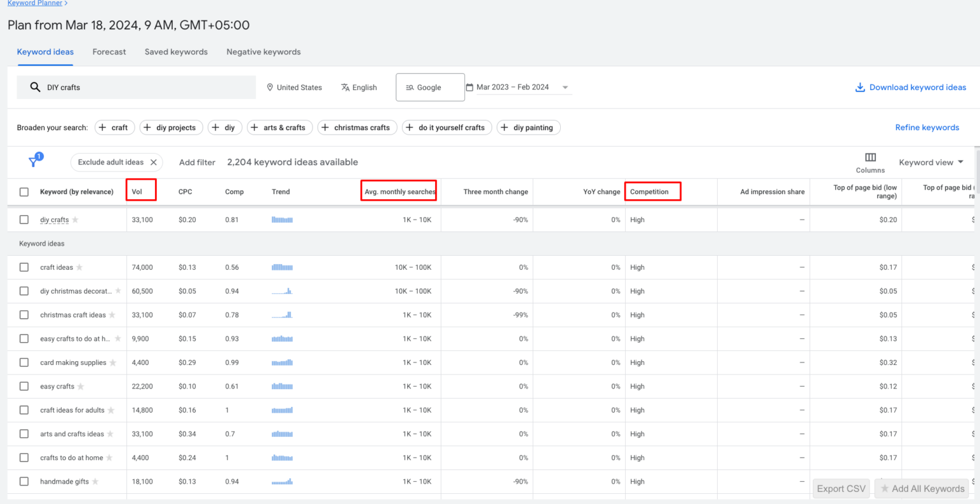This screenshot has width=980, height=504.
Task: Click the Refine keywords link
Action: (927, 127)
